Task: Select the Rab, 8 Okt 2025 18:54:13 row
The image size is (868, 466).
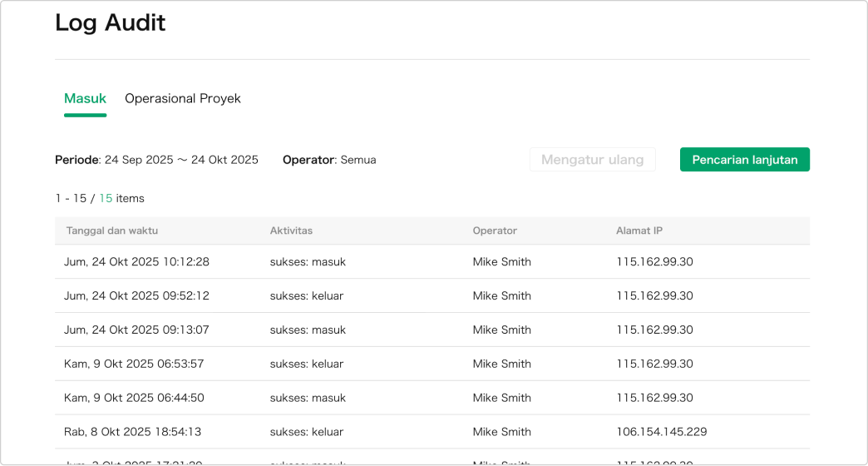Action: pyautogui.click(x=132, y=433)
